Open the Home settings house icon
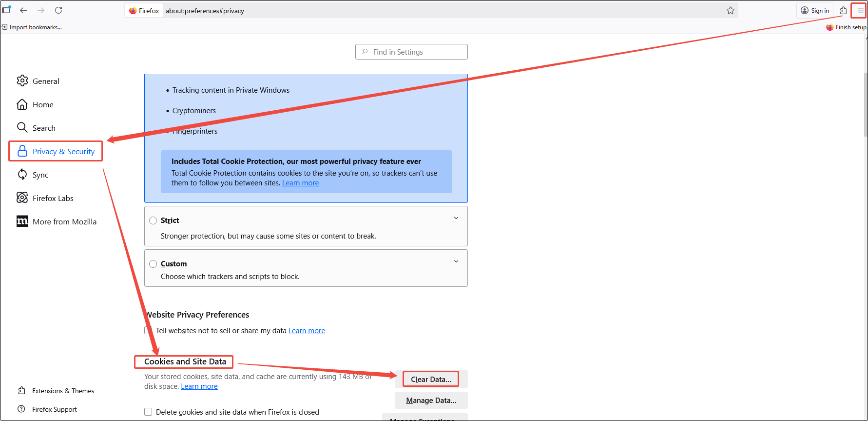This screenshot has width=868, height=421. (x=22, y=104)
